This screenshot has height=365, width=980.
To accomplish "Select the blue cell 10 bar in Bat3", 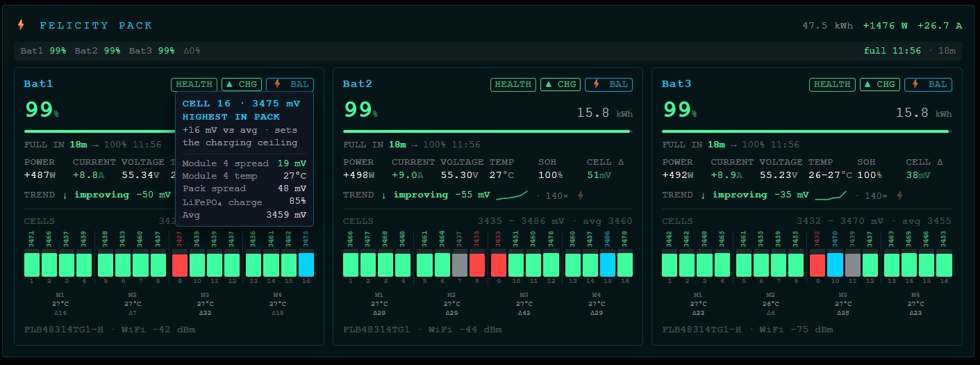I will (835, 265).
